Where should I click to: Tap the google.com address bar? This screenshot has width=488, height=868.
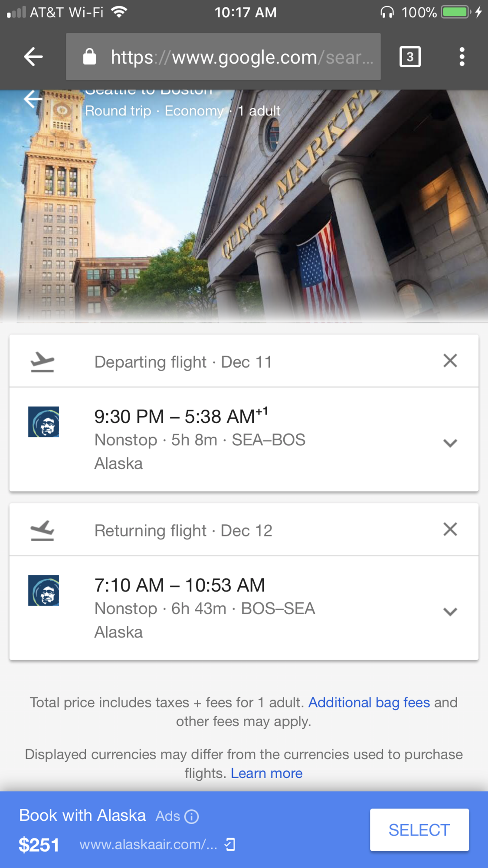click(x=223, y=57)
